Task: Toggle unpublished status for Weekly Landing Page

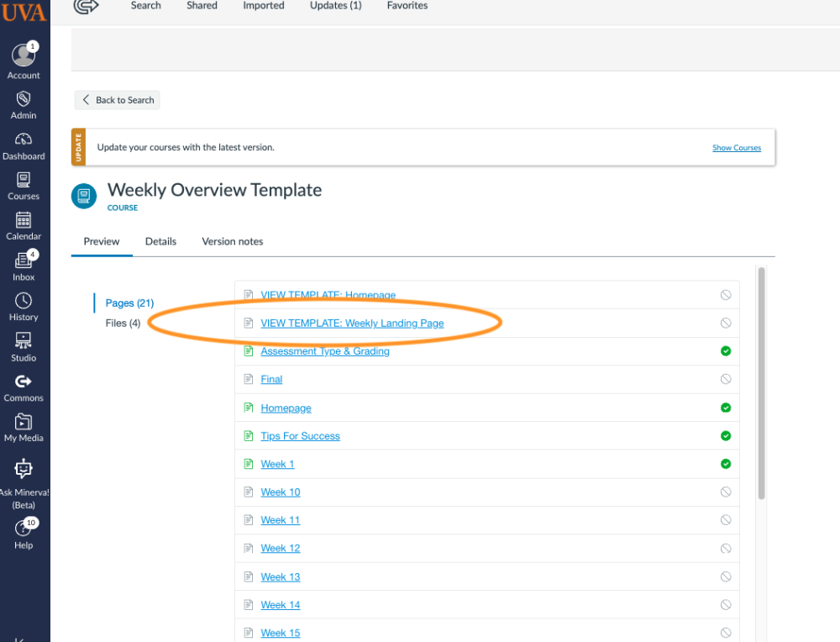Action: click(x=726, y=323)
